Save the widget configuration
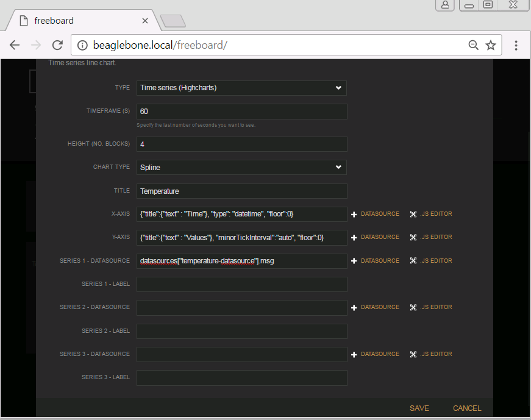This screenshot has width=531, height=420. tap(419, 408)
